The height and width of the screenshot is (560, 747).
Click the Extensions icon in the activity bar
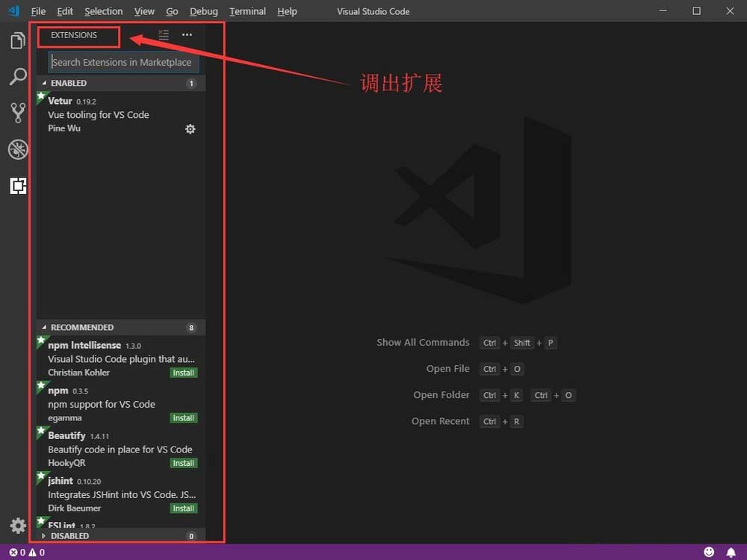coord(17,186)
